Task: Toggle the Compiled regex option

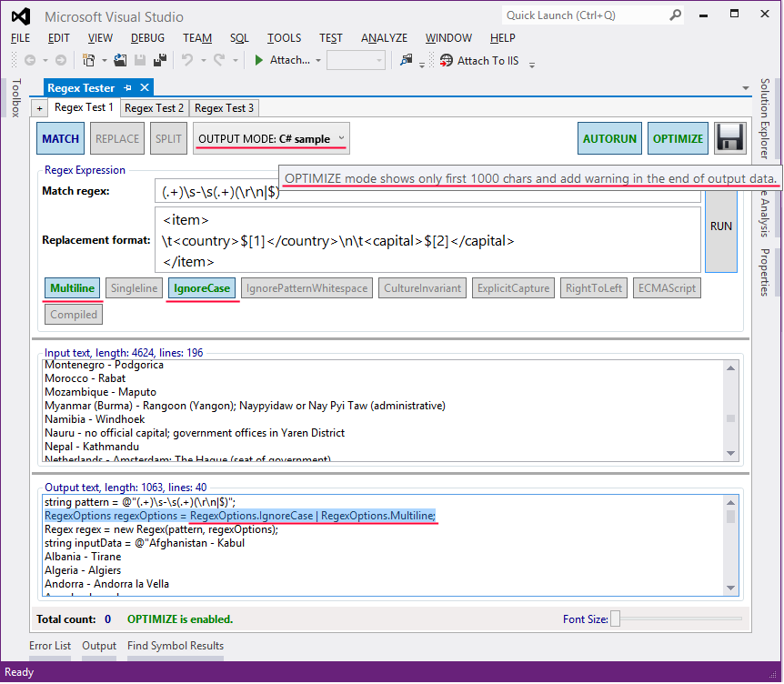Action: coord(74,315)
